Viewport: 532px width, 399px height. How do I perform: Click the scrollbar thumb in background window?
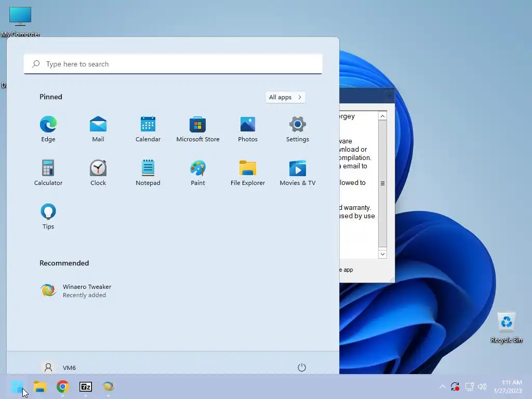click(383, 183)
